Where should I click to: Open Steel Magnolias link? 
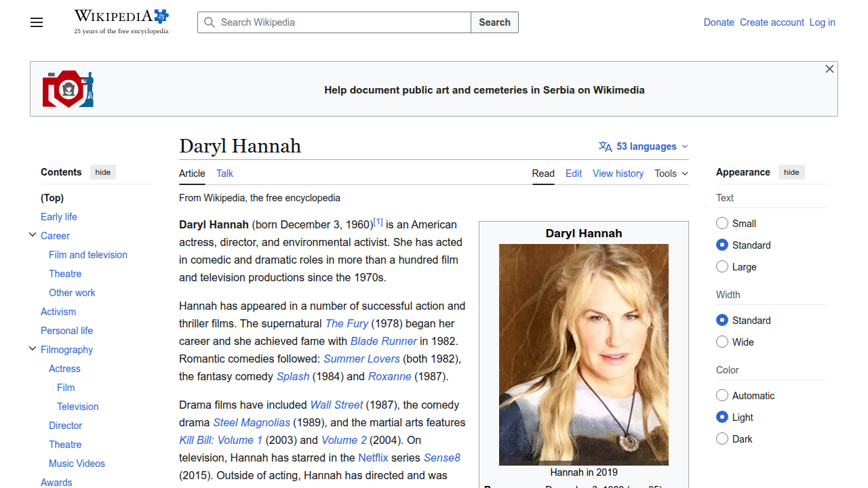(252, 422)
